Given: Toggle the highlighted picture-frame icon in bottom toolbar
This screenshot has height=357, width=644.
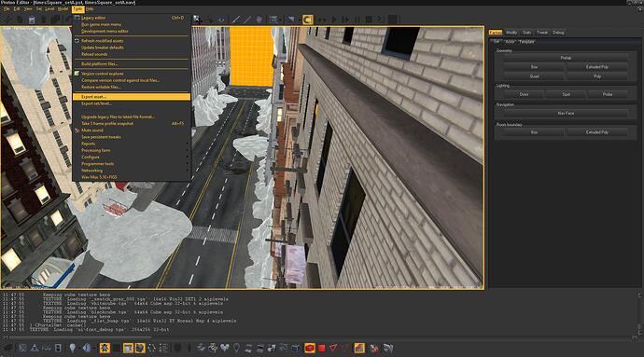Looking at the screenshot, I should 128,348.
